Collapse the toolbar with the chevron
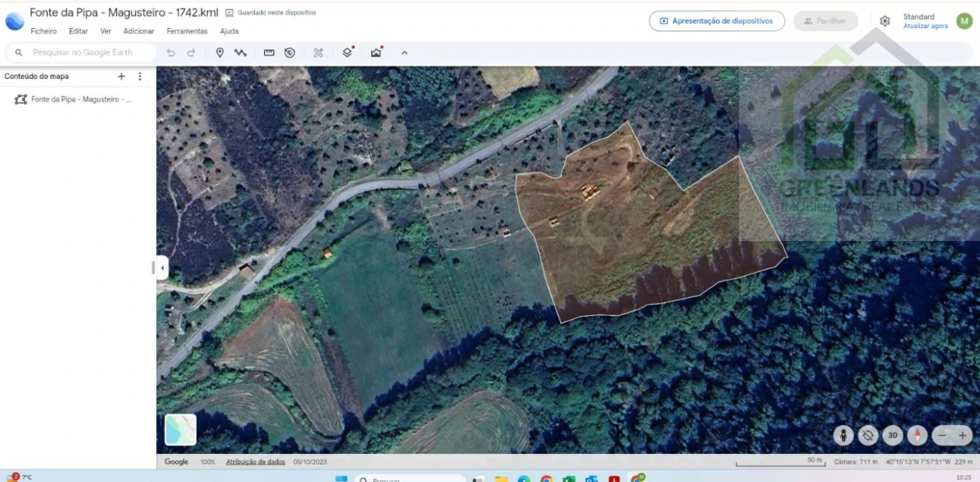This screenshot has height=482, width=980. tap(404, 52)
